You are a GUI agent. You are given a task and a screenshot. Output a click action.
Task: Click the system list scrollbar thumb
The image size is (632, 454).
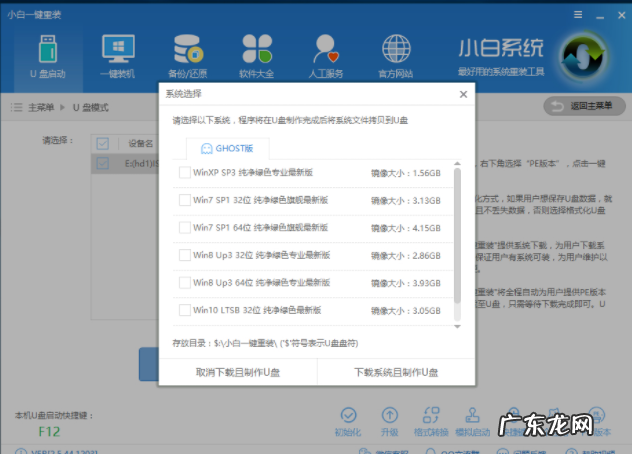point(457,236)
